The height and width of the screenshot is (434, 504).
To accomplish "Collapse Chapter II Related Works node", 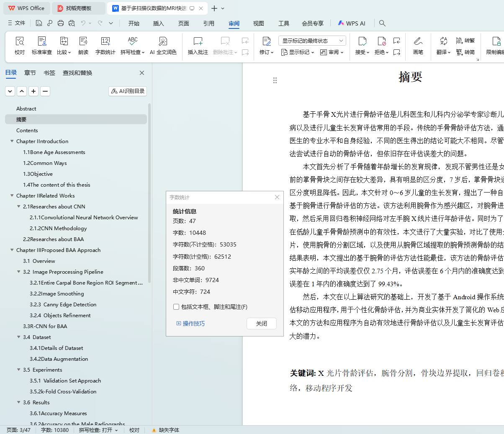I will tap(12, 195).
